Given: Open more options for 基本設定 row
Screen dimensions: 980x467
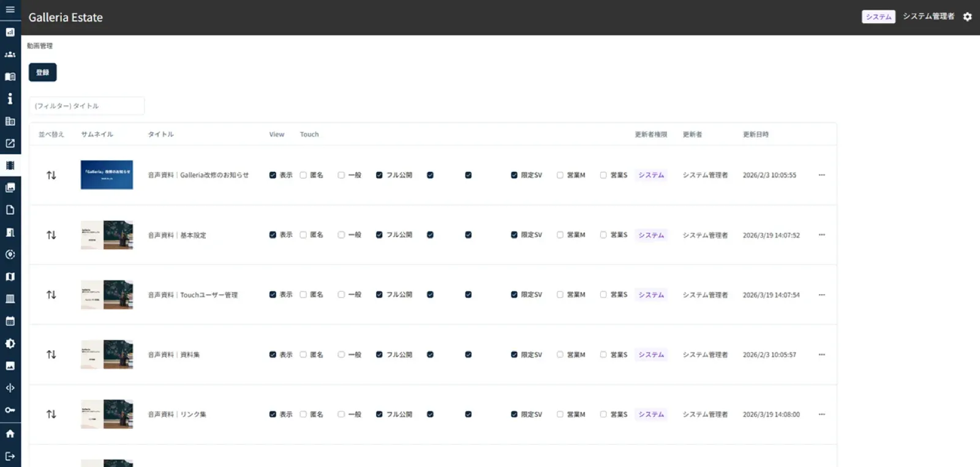Looking at the screenshot, I should [821, 235].
